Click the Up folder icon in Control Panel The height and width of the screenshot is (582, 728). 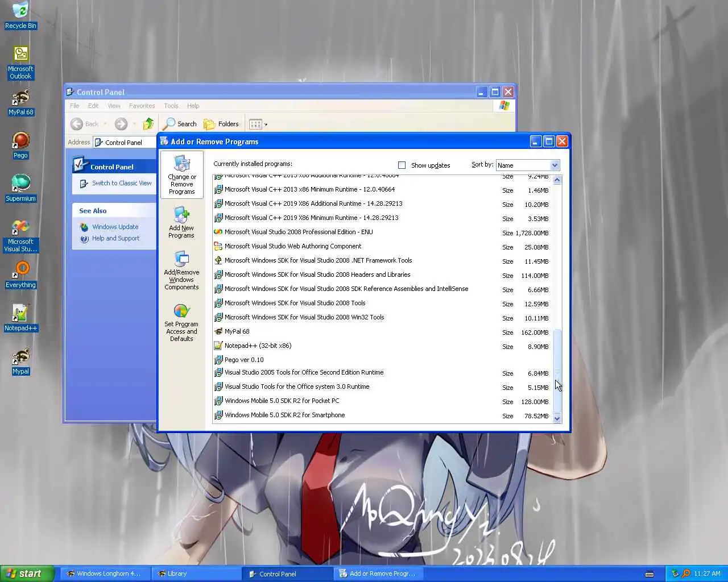[x=148, y=123]
